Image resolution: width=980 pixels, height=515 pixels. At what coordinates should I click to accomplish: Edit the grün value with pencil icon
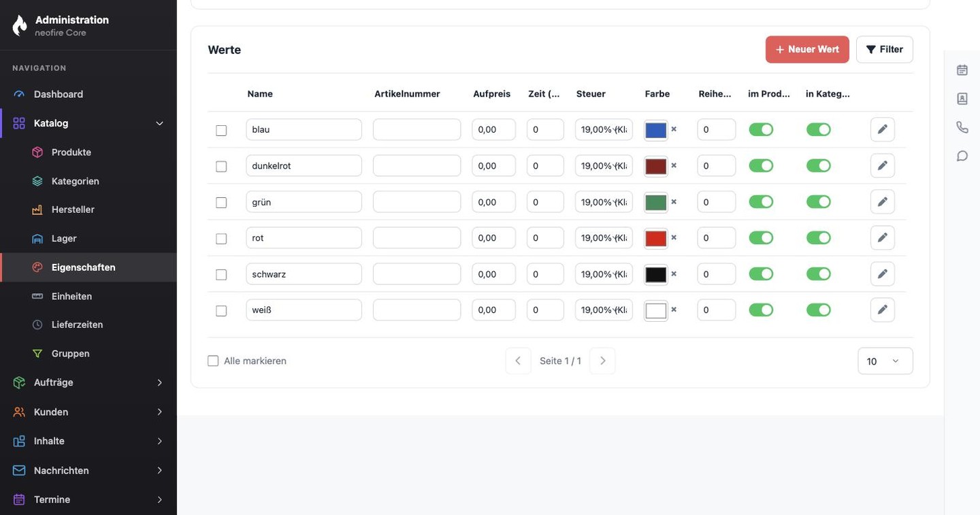pyautogui.click(x=883, y=201)
